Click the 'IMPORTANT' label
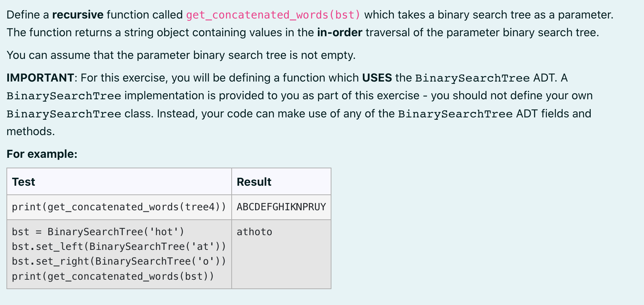The width and height of the screenshot is (644, 305). click(x=40, y=78)
